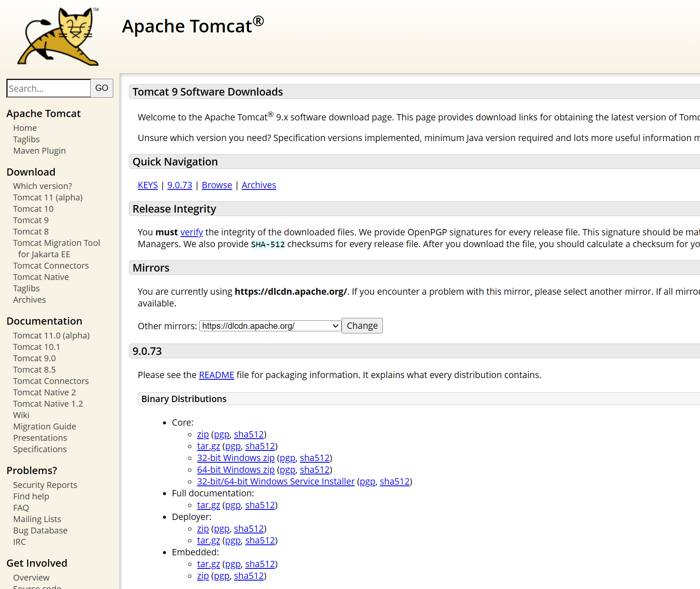Open Tomcat Migration Tool for Jakarta EE
The height and width of the screenshot is (589, 700).
click(x=56, y=248)
